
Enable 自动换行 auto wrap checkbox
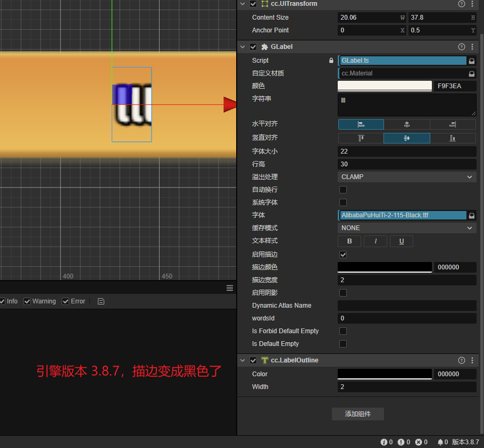pyautogui.click(x=343, y=190)
